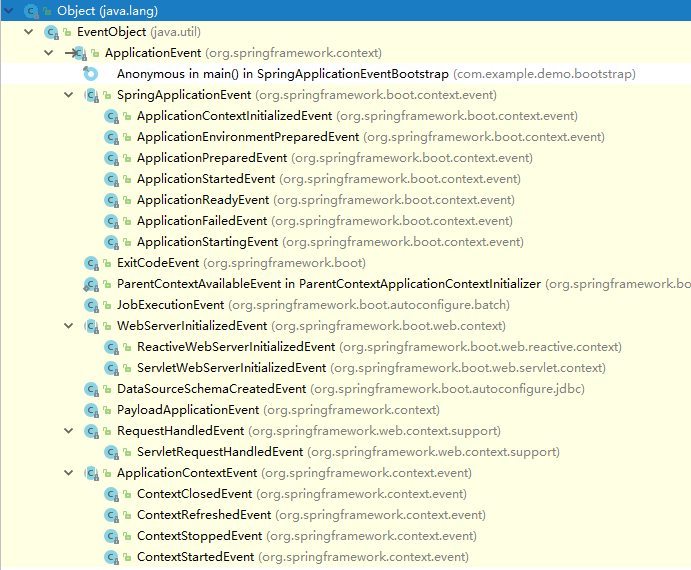Select ApplicationFailedEvent tree row
This screenshot has width=691, height=570.
click(201, 221)
